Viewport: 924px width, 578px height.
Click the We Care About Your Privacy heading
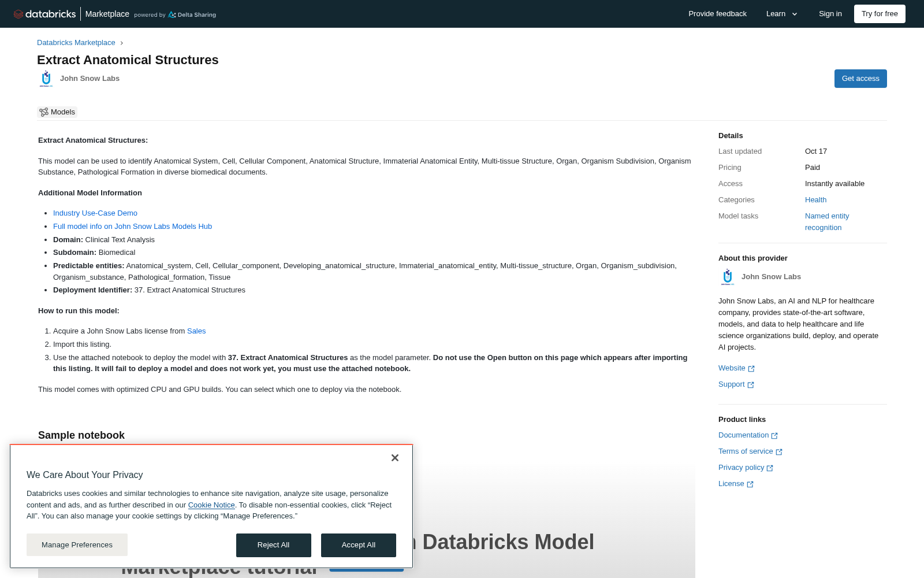pos(85,475)
